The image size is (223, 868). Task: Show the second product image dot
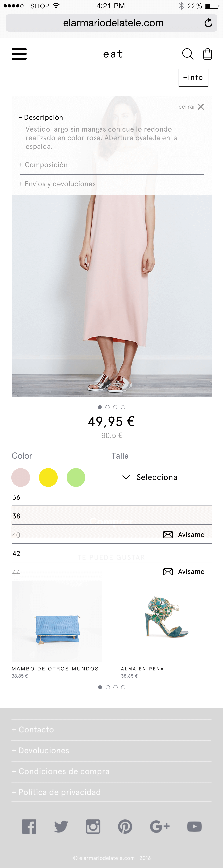point(108,407)
